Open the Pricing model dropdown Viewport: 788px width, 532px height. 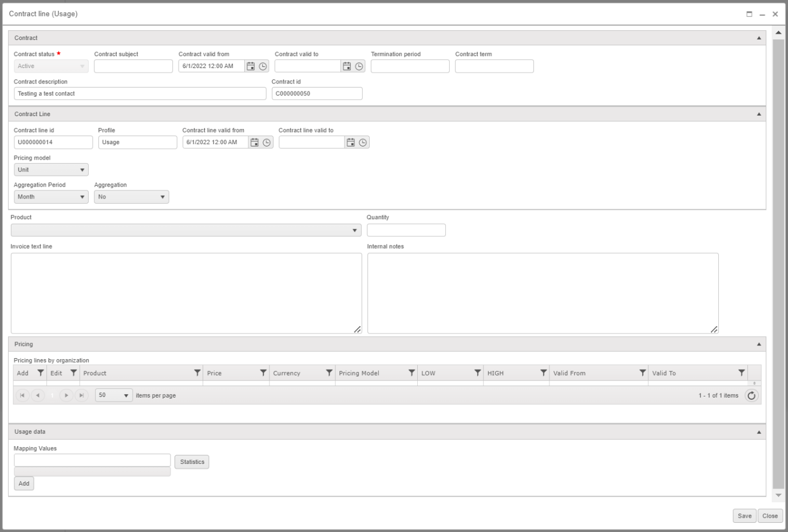51,170
